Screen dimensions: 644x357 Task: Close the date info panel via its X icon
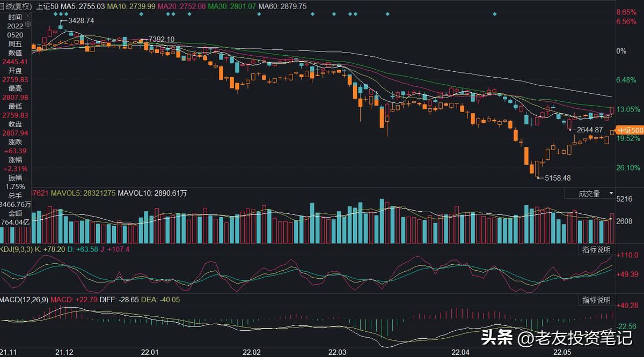(x=27, y=16)
